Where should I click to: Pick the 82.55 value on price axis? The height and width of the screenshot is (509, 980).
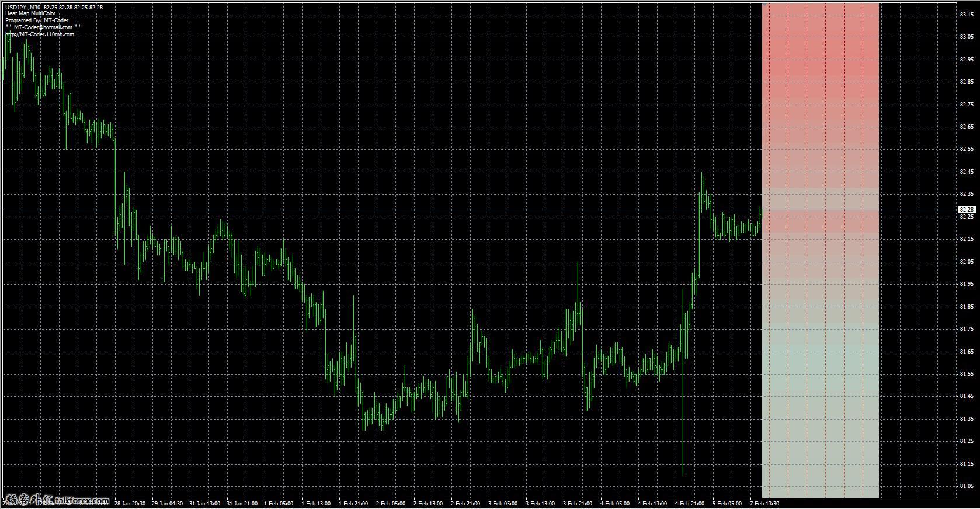967,149
